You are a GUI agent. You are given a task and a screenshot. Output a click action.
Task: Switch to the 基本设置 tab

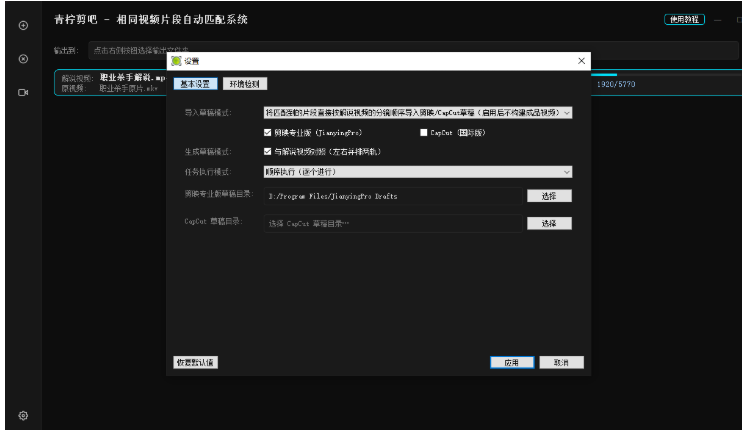pyautogui.click(x=195, y=84)
